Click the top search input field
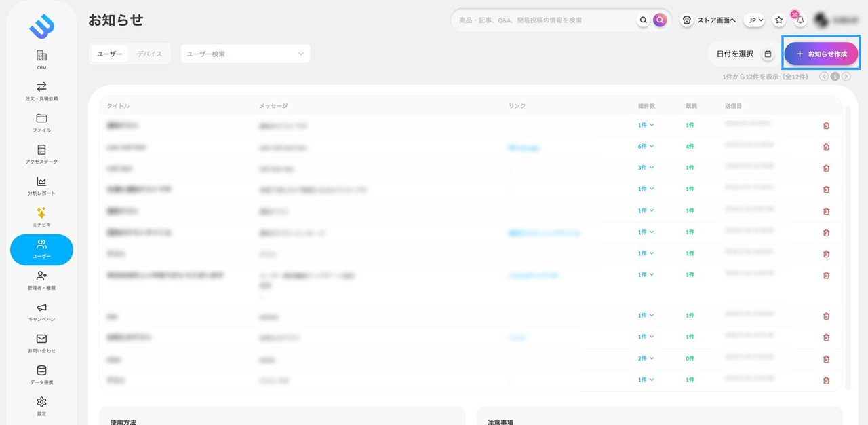The width and height of the screenshot is (868, 425). click(x=542, y=20)
